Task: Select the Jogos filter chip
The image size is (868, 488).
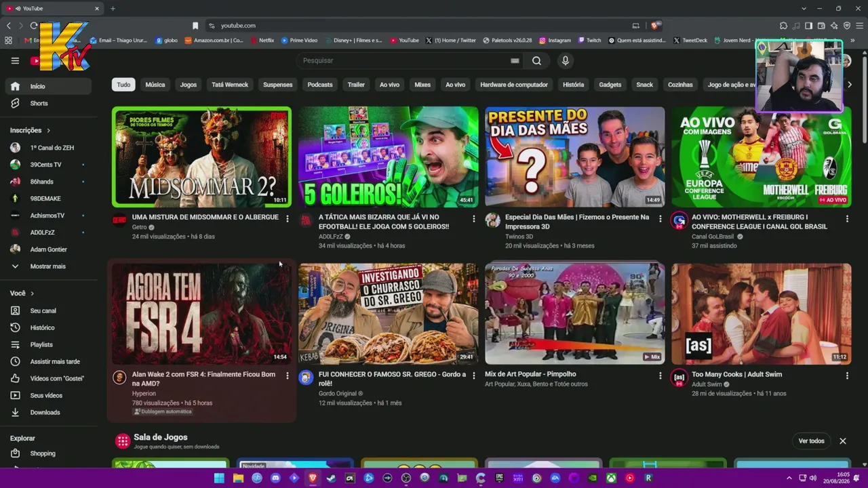Action: 189,85
